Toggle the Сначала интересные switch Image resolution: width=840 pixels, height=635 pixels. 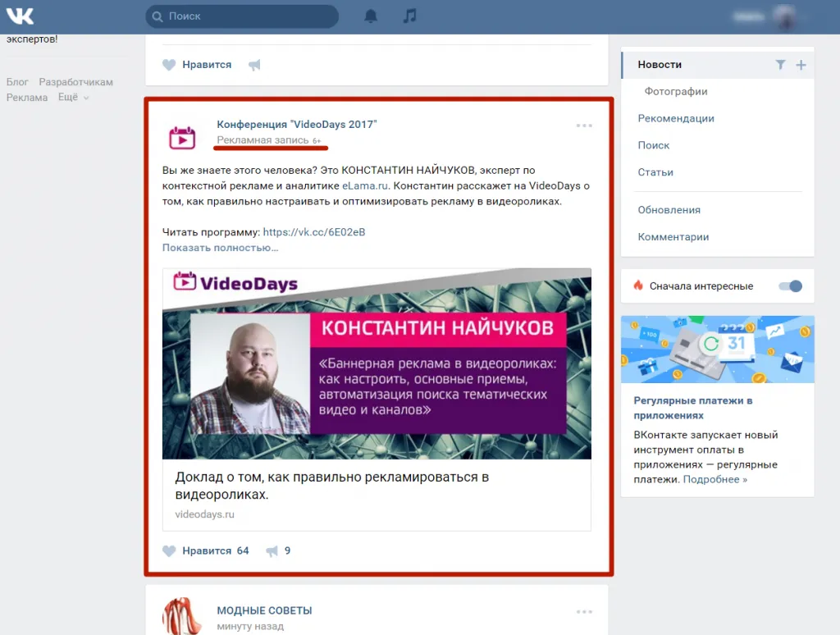pyautogui.click(x=790, y=286)
